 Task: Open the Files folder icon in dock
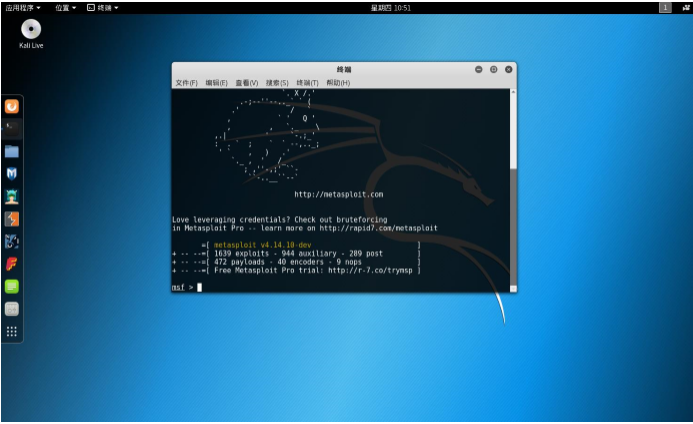[12, 151]
